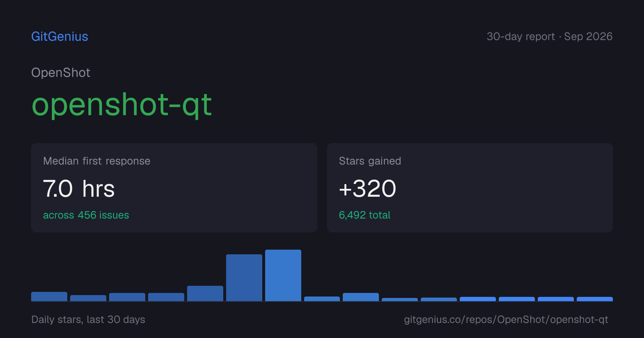Click the small bar right after the tallest bar
Image resolution: width=644 pixels, height=338 pixels.
click(322, 299)
